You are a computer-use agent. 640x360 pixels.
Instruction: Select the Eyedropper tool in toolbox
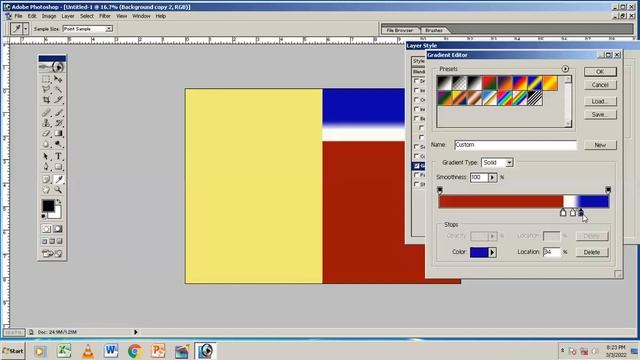click(x=58, y=180)
